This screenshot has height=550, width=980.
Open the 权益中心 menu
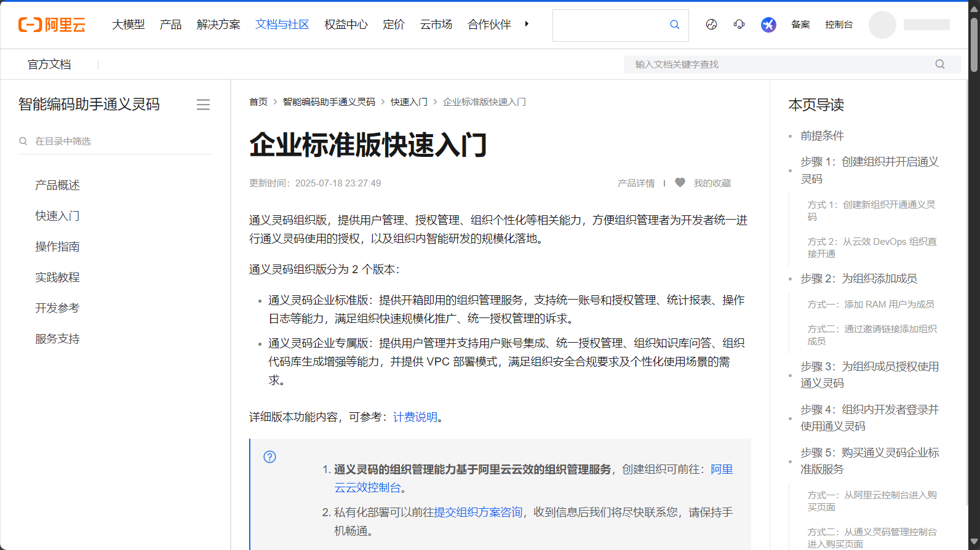[x=346, y=25]
